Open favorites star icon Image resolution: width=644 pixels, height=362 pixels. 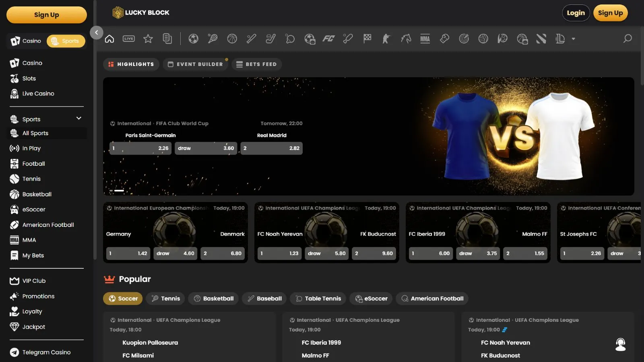148,39
